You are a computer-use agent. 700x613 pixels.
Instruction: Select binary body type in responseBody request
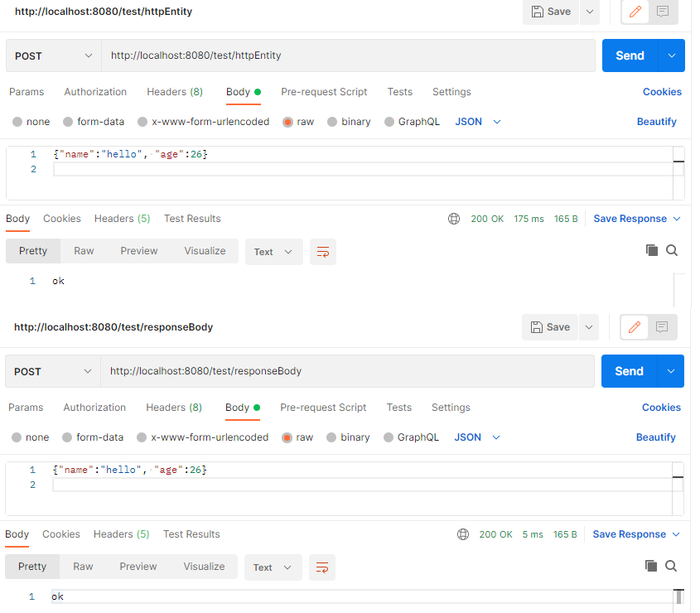point(331,437)
